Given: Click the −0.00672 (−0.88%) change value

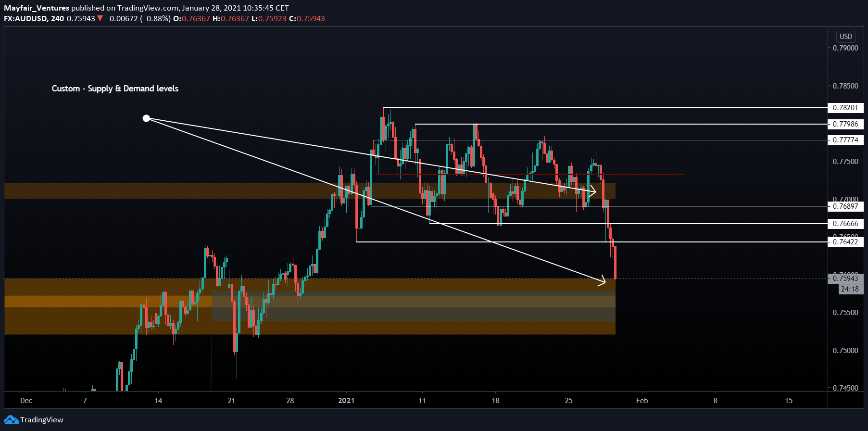Looking at the screenshot, I should [138, 19].
